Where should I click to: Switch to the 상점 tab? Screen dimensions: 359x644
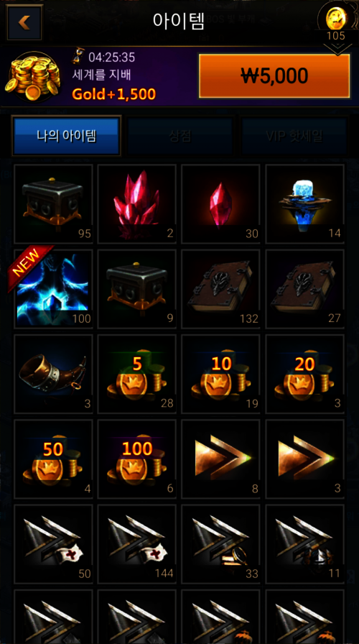coord(179,136)
